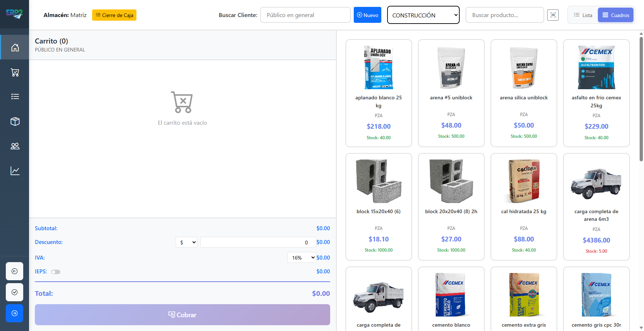Click the Nuevo client button
The image size is (644, 331).
click(x=367, y=15)
